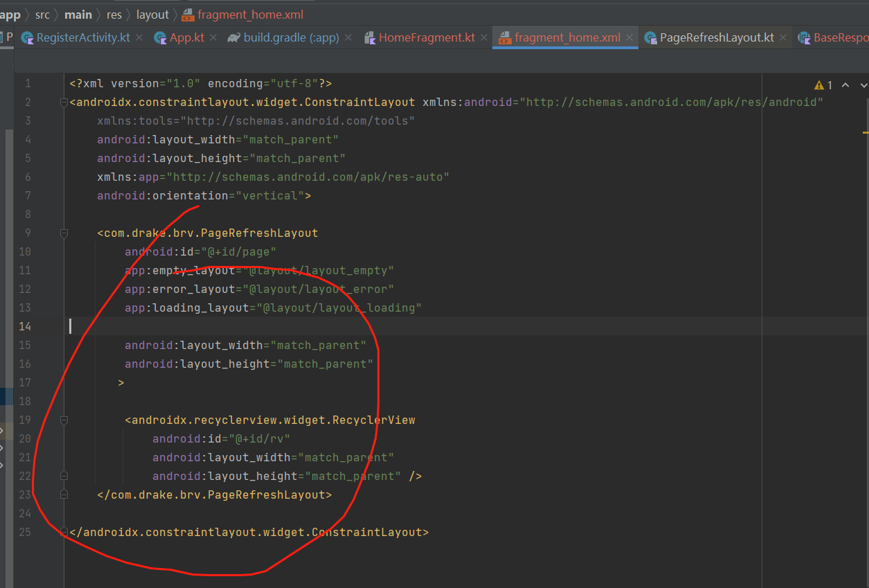Click the Gradle elephant icon on build.gradle tab
869x588 pixels.
pos(235,38)
